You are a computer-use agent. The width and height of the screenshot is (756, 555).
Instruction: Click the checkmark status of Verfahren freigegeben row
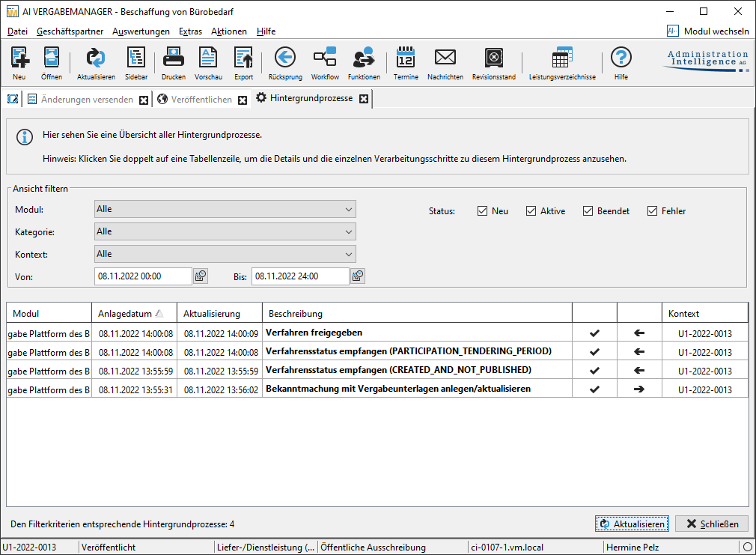coord(594,333)
